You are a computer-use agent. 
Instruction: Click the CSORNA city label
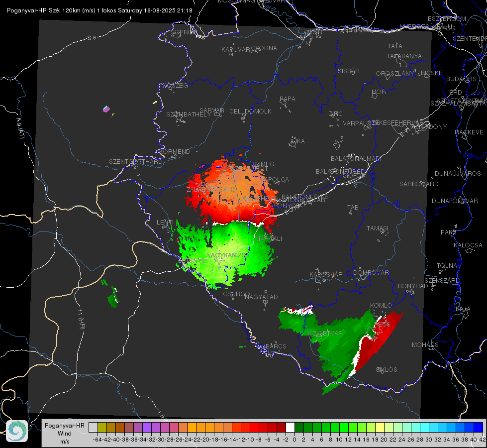coord(264,48)
